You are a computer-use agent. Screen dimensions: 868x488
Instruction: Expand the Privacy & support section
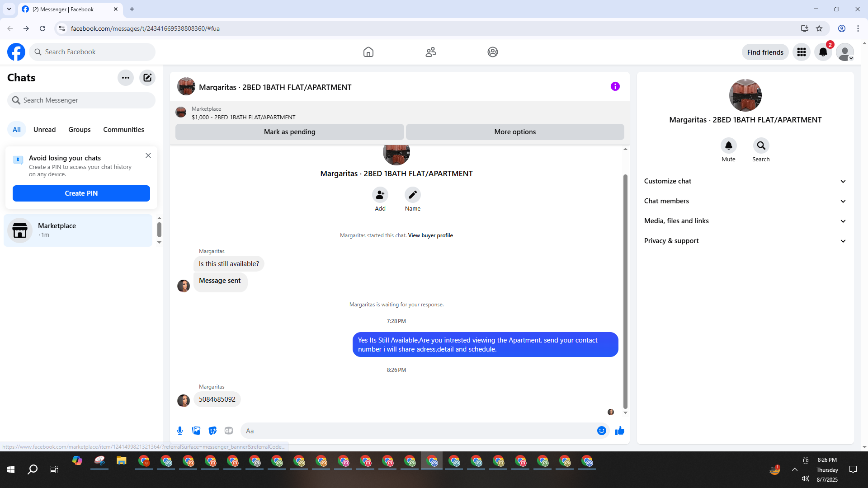pos(745,241)
